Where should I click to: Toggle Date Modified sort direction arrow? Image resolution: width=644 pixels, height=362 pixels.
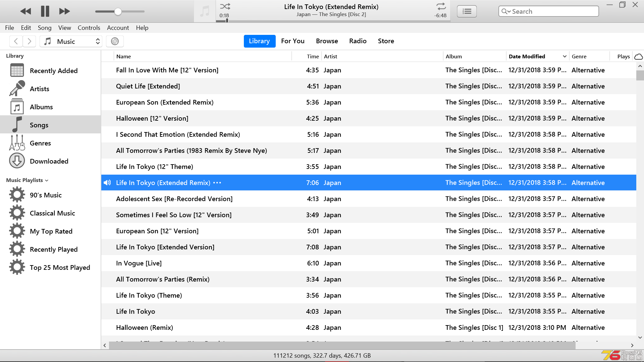click(565, 56)
